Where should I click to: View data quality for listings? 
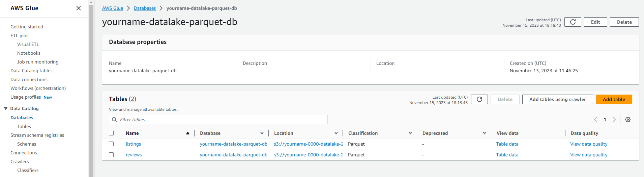pyautogui.click(x=589, y=144)
